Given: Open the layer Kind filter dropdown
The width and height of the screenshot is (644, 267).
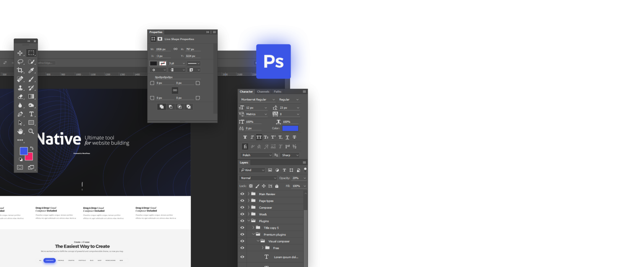Looking at the screenshot, I should pyautogui.click(x=252, y=170).
